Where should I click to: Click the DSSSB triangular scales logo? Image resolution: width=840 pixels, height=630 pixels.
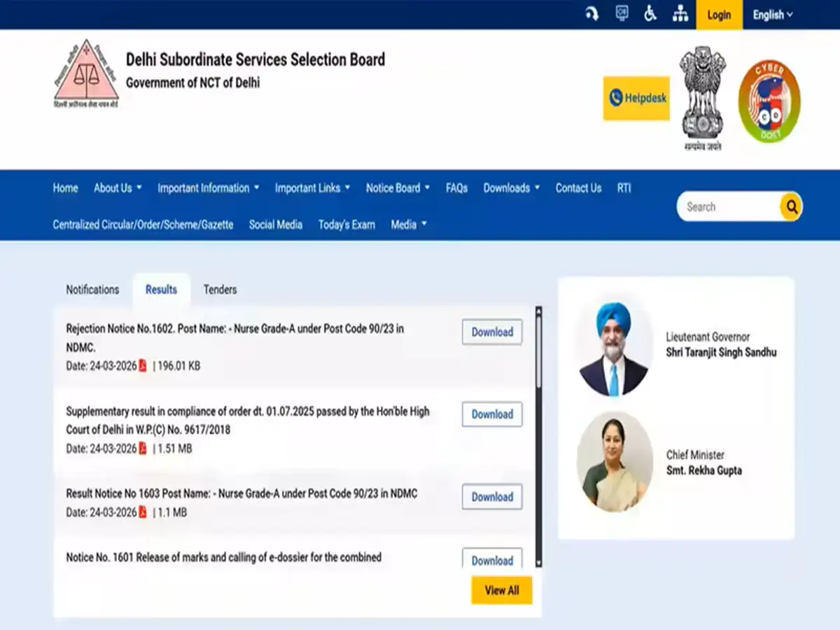86,73
